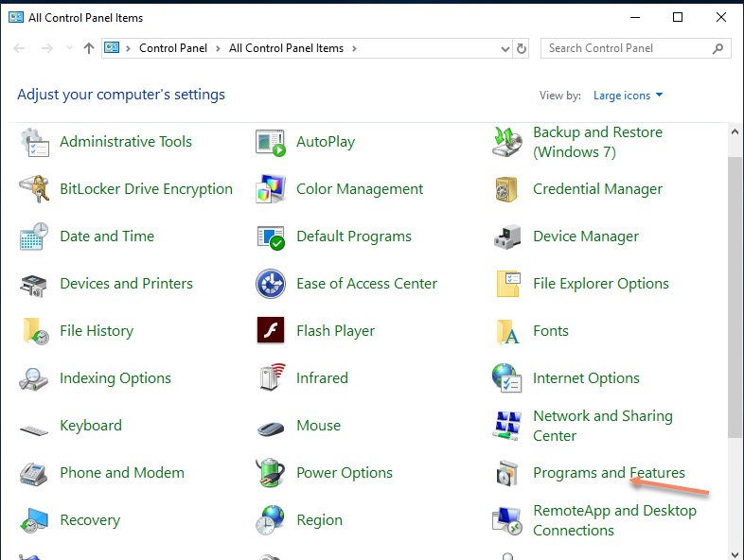This screenshot has height=560, width=744.
Task: Open the Infrared icon
Action: (x=273, y=377)
